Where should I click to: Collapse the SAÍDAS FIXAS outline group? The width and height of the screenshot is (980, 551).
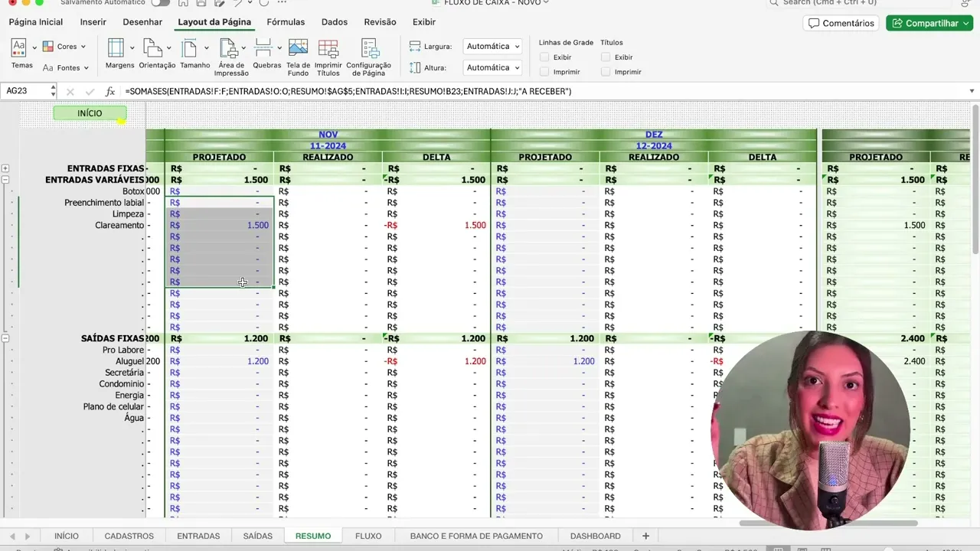[x=5, y=338]
